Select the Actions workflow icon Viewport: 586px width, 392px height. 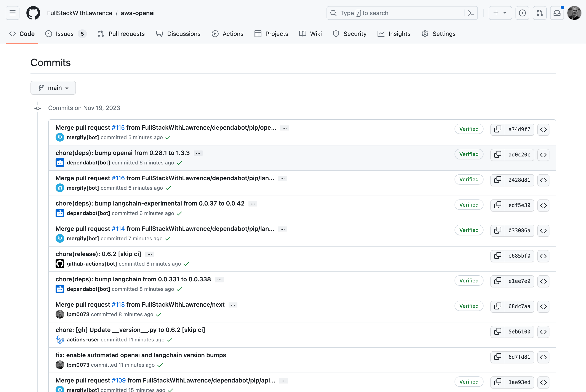click(215, 34)
